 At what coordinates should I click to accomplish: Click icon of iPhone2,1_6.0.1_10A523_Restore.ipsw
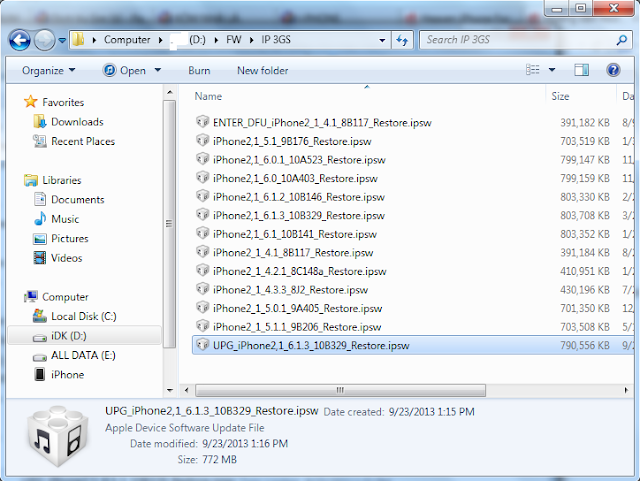coord(202,159)
